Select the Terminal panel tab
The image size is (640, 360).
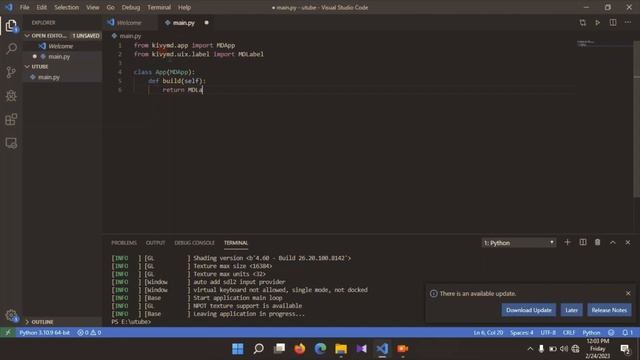click(x=236, y=243)
